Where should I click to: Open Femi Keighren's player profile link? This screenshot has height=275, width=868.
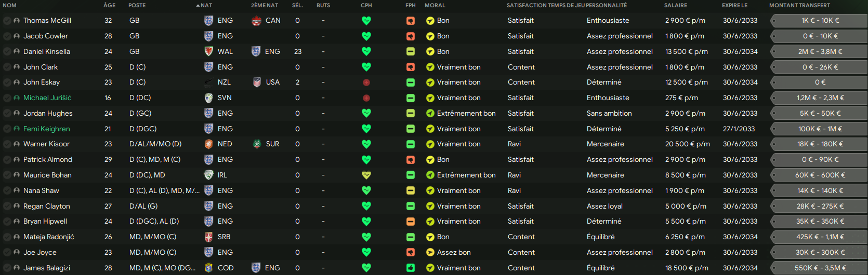tap(47, 129)
